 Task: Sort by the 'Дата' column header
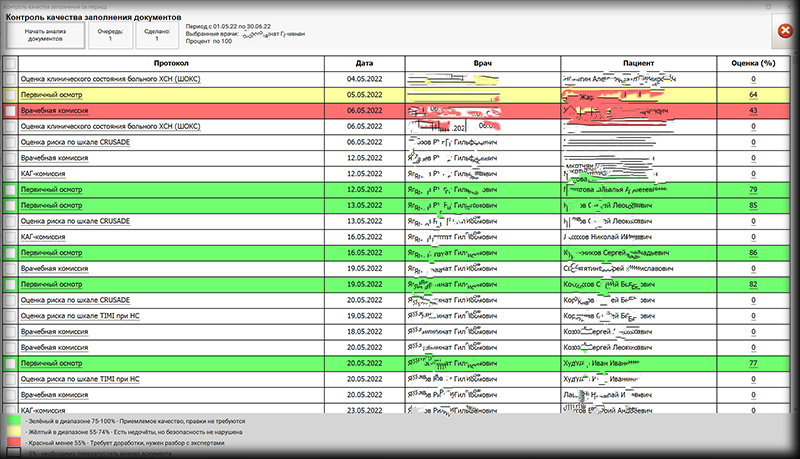pyautogui.click(x=364, y=63)
